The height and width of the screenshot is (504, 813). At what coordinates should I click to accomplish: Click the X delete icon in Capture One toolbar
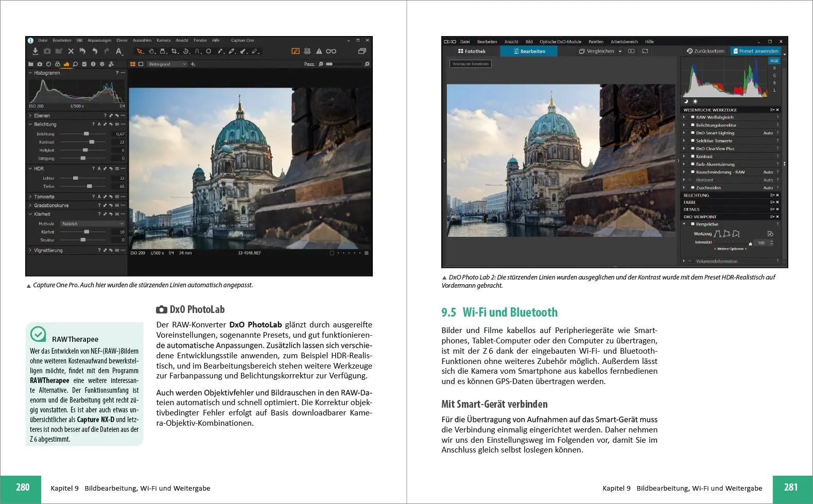(x=71, y=51)
